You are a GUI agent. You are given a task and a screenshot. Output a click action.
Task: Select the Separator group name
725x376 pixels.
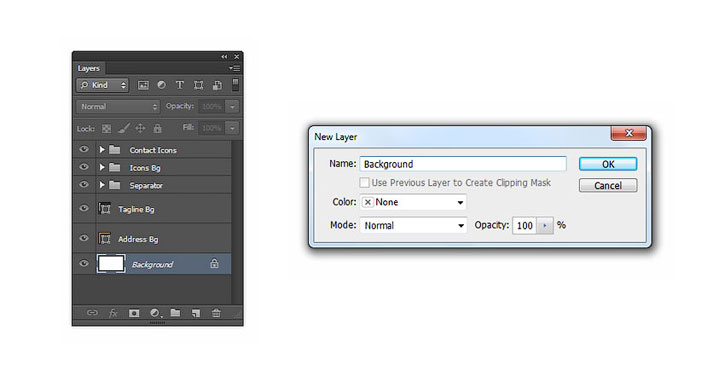coord(146,185)
